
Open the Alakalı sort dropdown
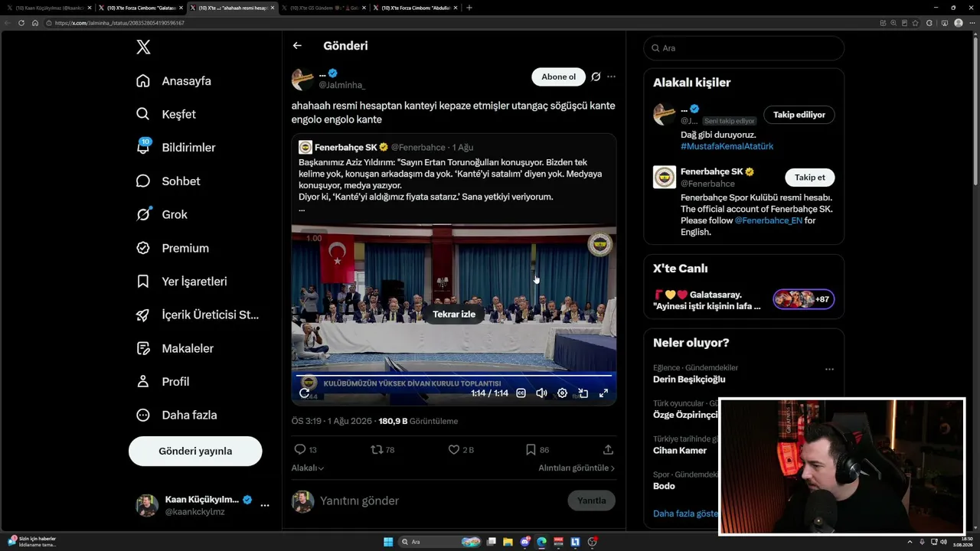point(308,468)
